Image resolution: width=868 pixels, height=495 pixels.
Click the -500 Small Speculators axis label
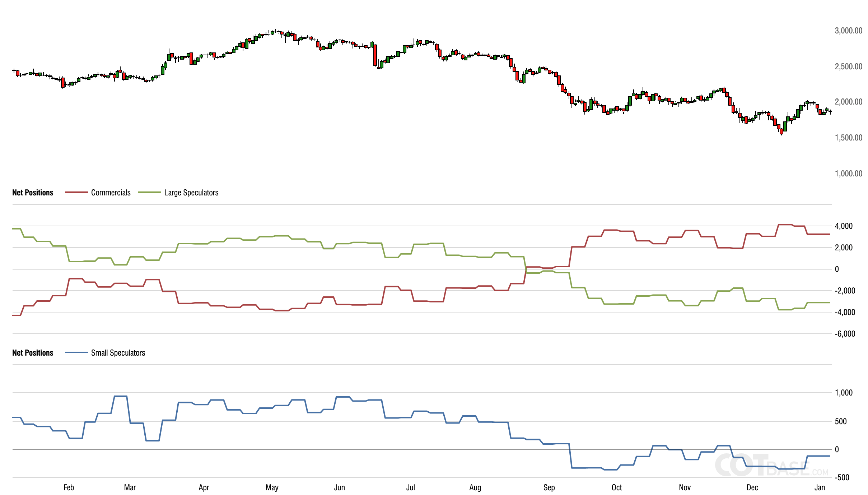pos(842,477)
